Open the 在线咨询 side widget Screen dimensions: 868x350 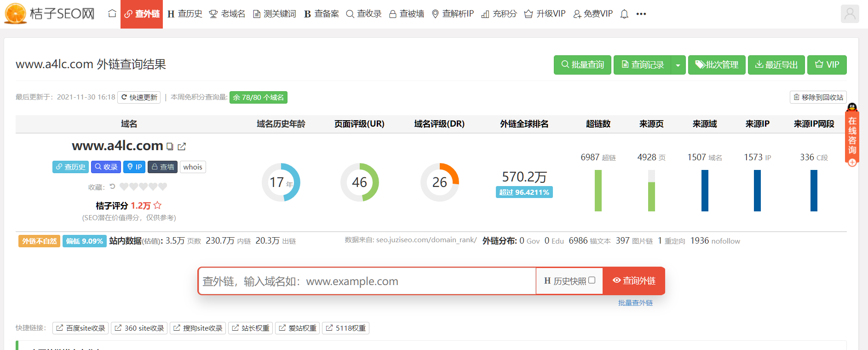pyautogui.click(x=852, y=134)
